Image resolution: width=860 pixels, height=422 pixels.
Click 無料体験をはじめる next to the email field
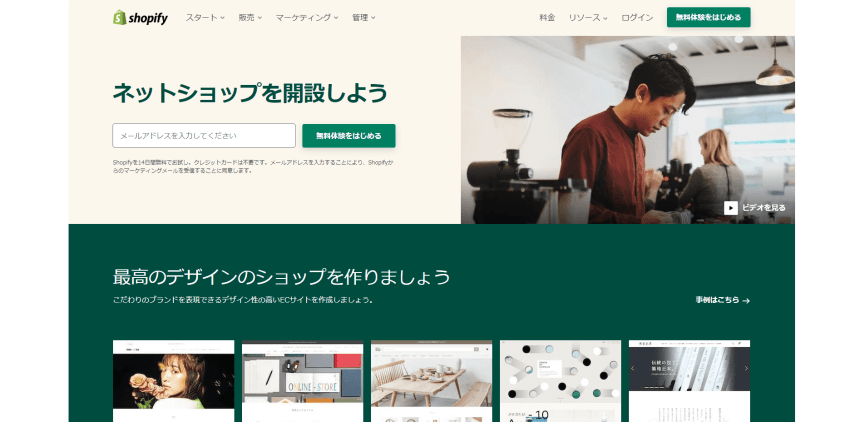pos(349,136)
